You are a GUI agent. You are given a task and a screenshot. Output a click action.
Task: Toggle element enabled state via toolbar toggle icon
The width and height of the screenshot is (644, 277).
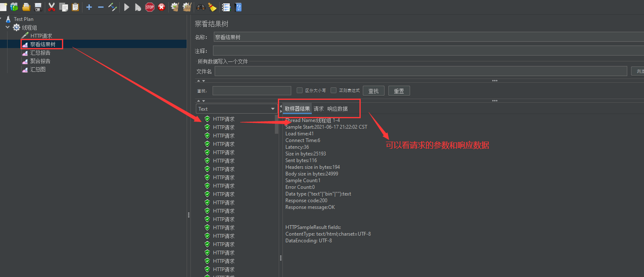click(112, 7)
